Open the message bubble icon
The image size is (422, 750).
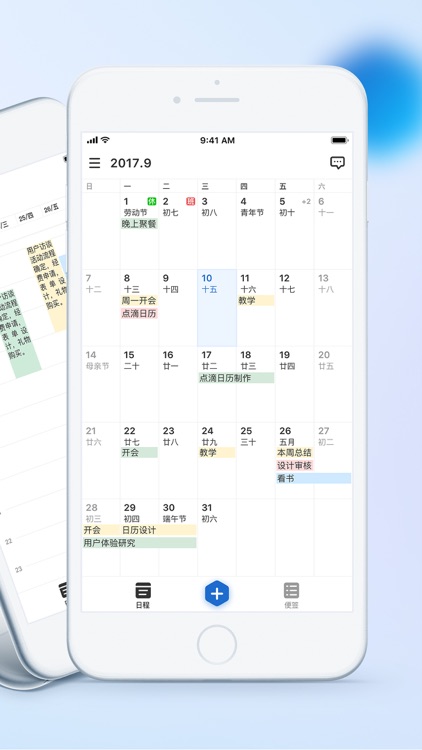click(337, 163)
